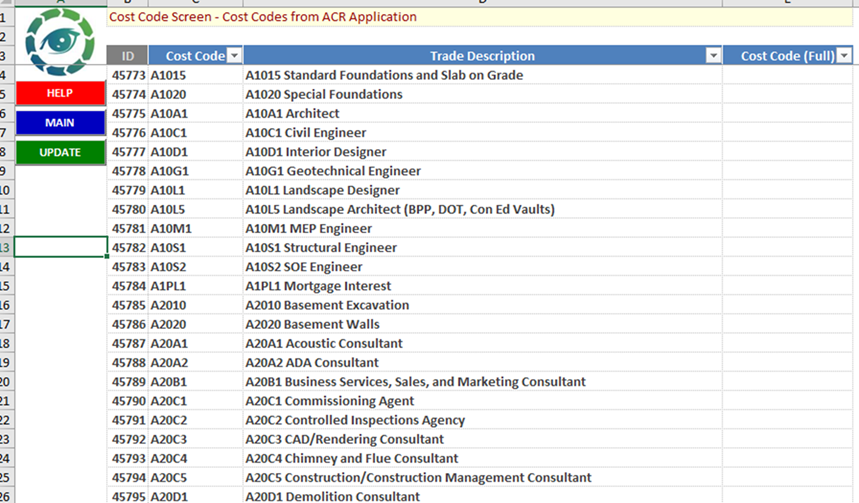859x503 pixels.
Task: Select 'A1015 Standard Foundations' description cell
Action: [x=483, y=75]
